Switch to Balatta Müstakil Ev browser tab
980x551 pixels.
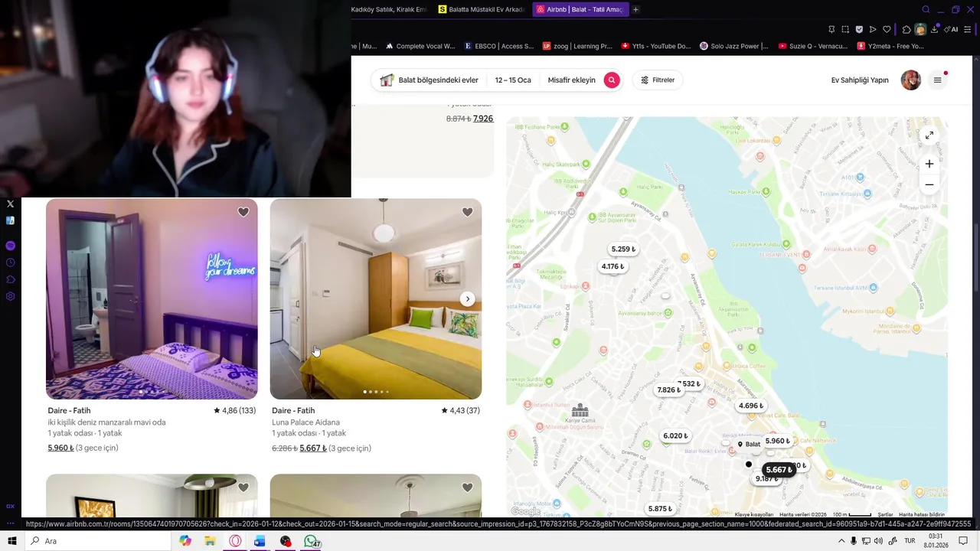click(481, 9)
